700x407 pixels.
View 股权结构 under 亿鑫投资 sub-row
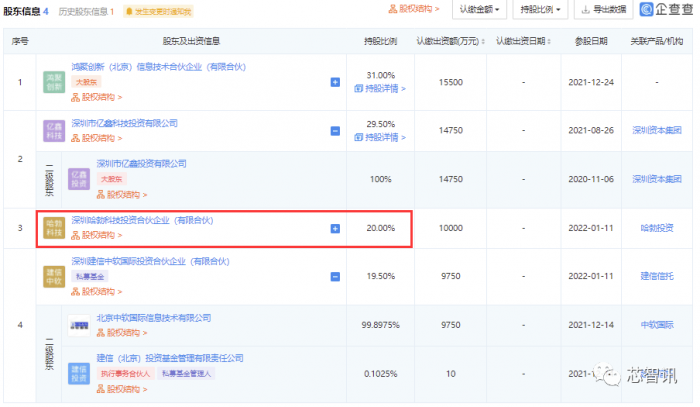coord(121,195)
